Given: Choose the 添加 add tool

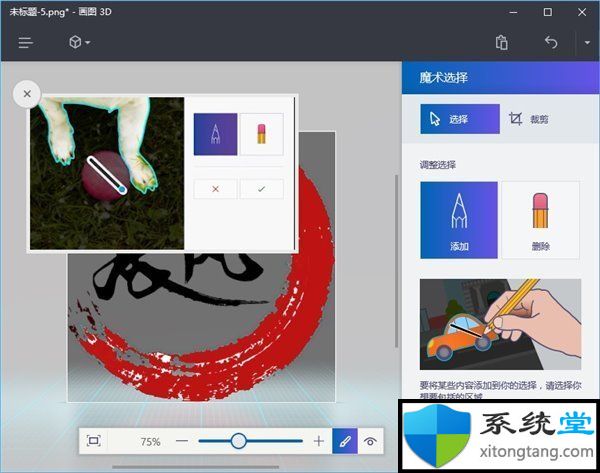Looking at the screenshot, I should [x=459, y=220].
